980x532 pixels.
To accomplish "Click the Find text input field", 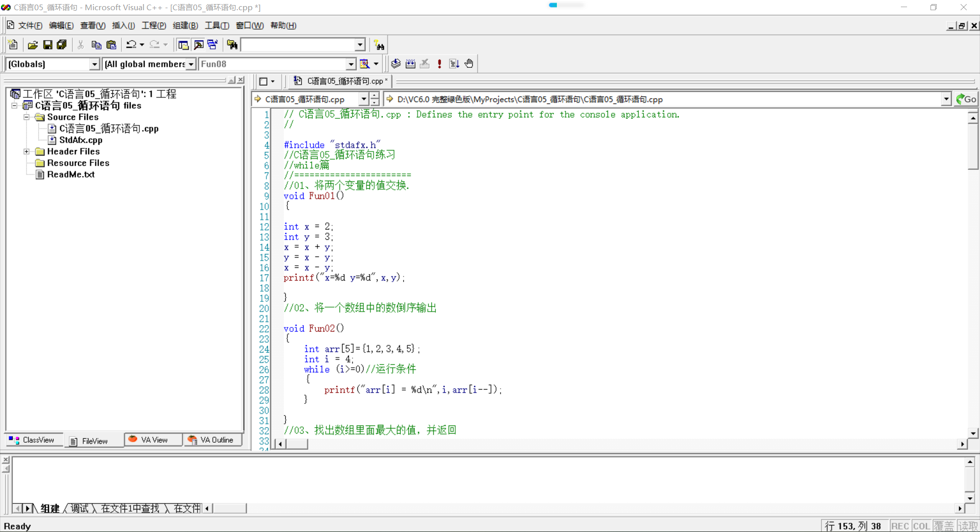I will tap(298, 45).
